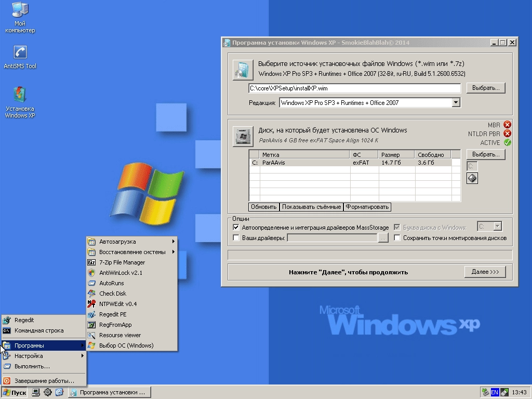This screenshot has width=532, height=399.
Task: Enable Ваши драйверы checkbox
Action: point(236,238)
